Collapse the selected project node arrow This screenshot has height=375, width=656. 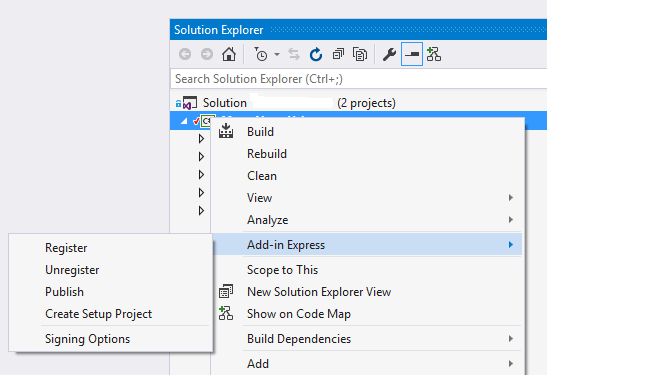pos(184,121)
